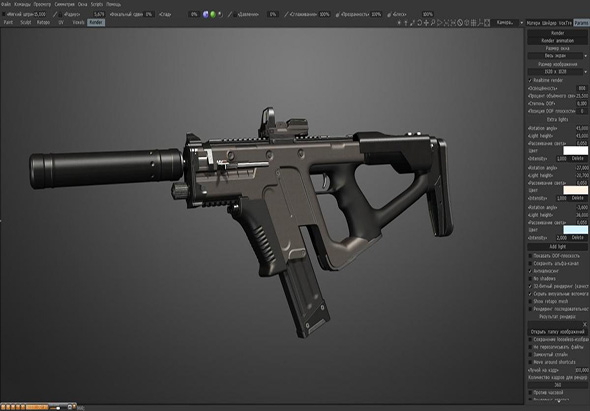Open the 1920 x 1028 image size dropdown
The width and height of the screenshot is (590, 411).
coord(558,72)
